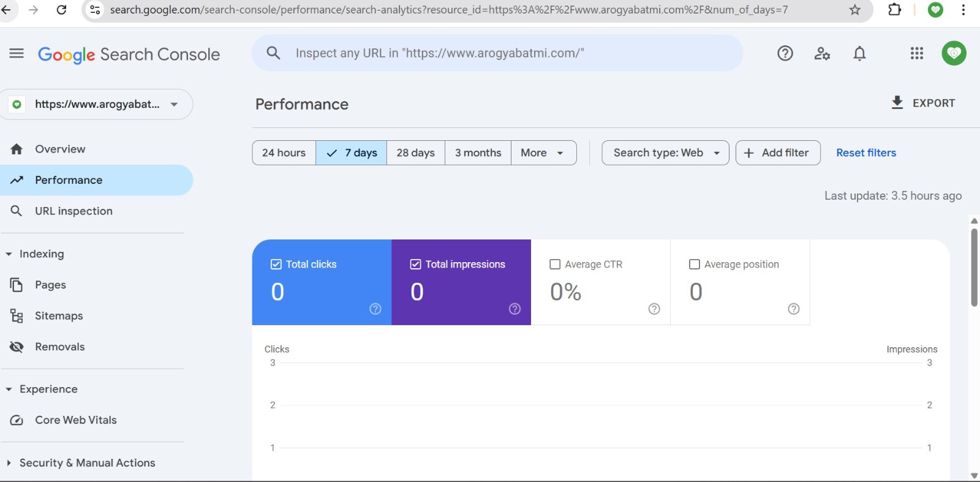
Task: Select the 7 days range
Action: pyautogui.click(x=352, y=153)
